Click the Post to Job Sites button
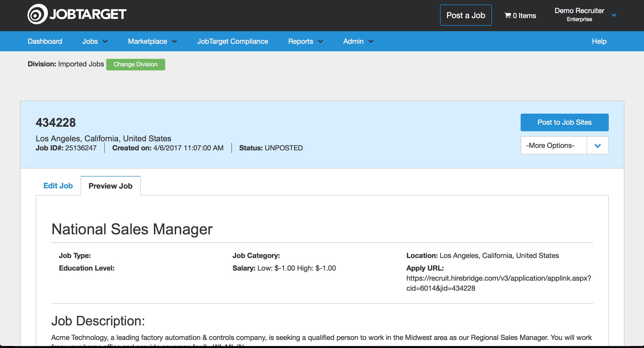This screenshot has height=348, width=644. (564, 122)
